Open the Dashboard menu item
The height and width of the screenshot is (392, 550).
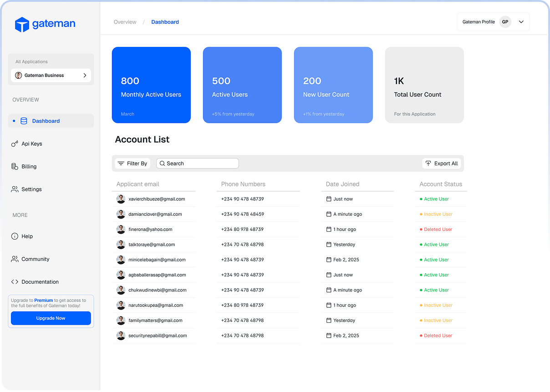51,121
